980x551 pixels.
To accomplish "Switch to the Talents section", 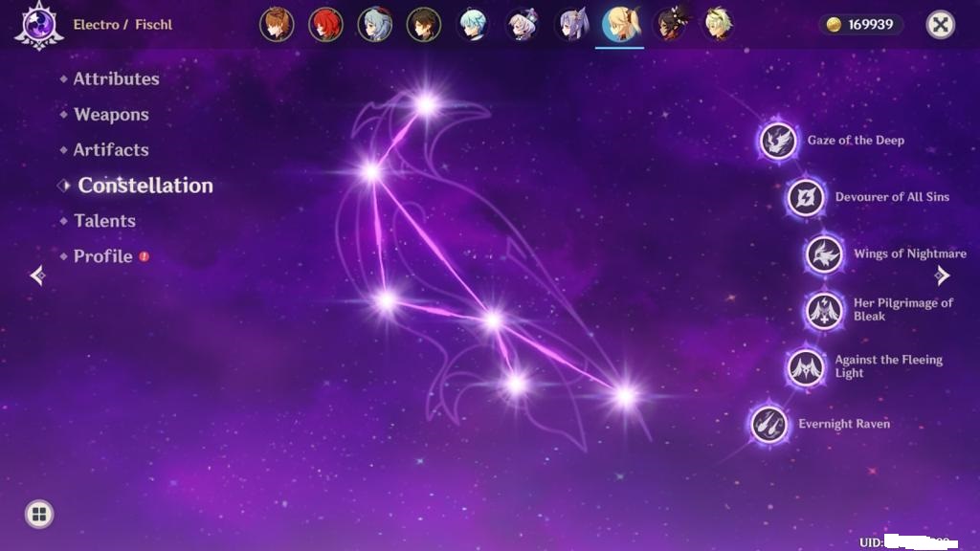I will click(x=104, y=221).
